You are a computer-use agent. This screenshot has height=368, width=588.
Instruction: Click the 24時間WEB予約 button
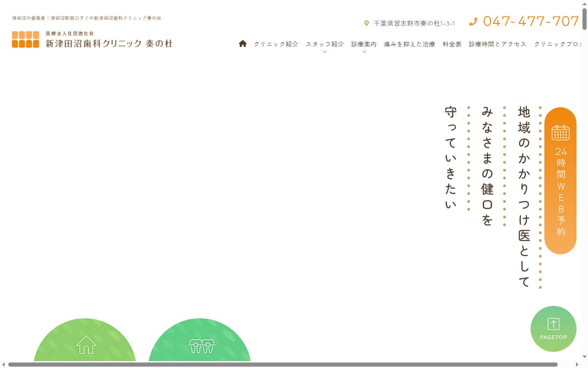[560, 181]
